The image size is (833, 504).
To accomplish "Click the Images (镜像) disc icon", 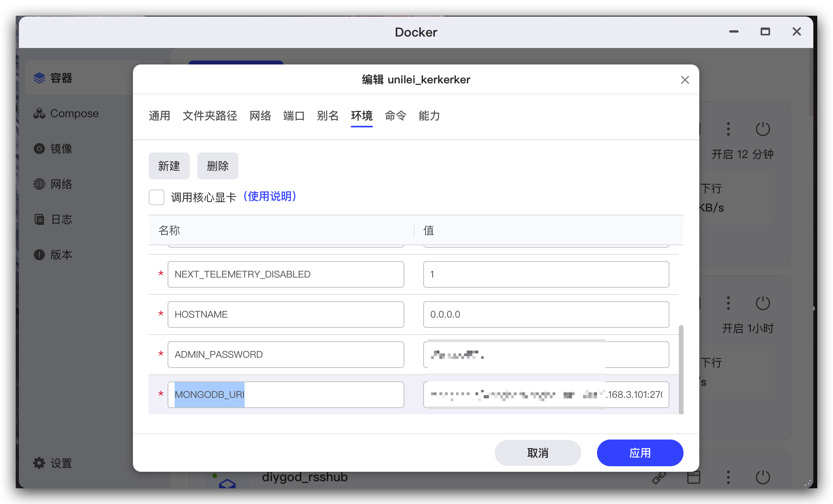I will 39,149.
